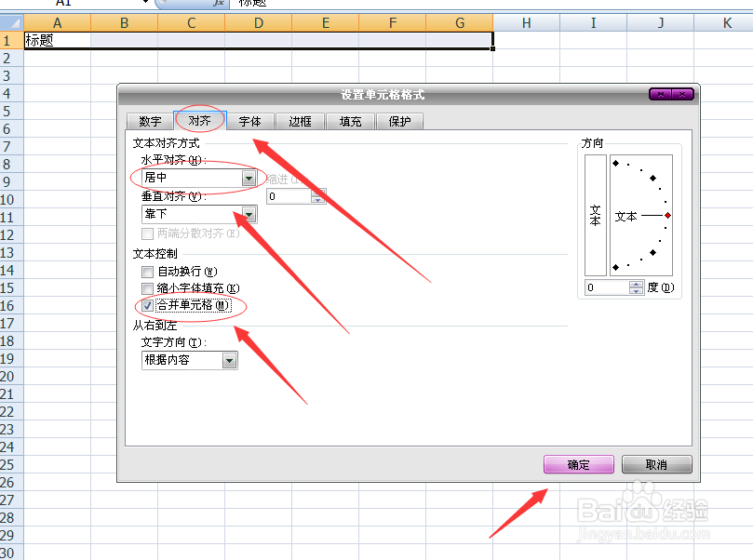Open the 保护 protection tab
The image size is (753, 560).
[399, 121]
